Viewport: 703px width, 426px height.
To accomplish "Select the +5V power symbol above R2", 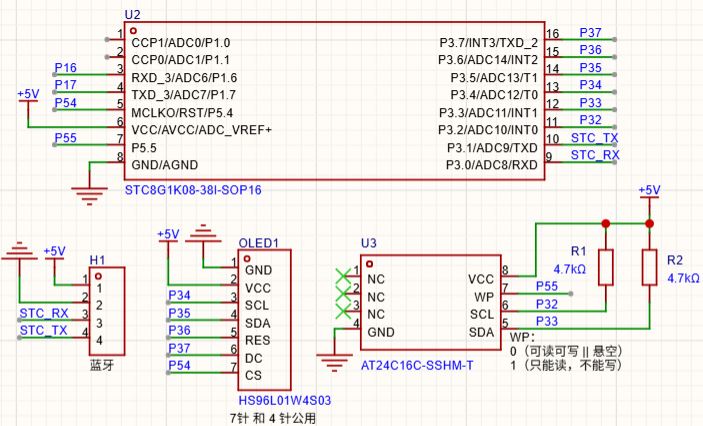I will pos(648,192).
